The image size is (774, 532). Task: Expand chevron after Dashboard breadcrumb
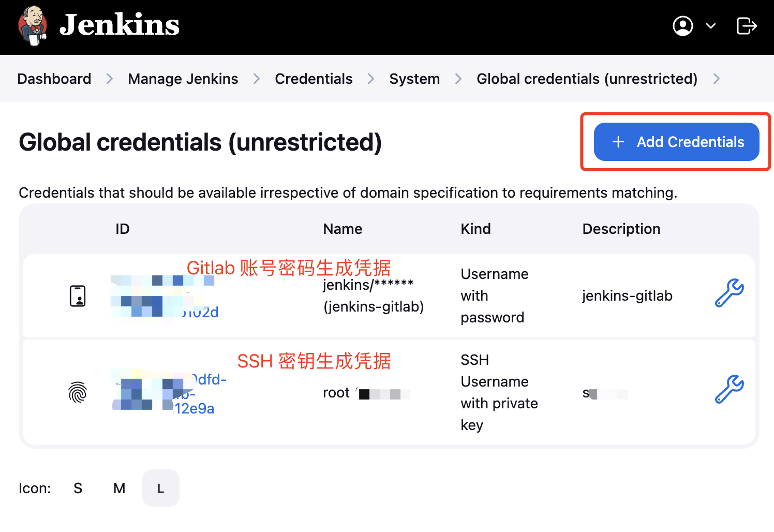coord(110,79)
